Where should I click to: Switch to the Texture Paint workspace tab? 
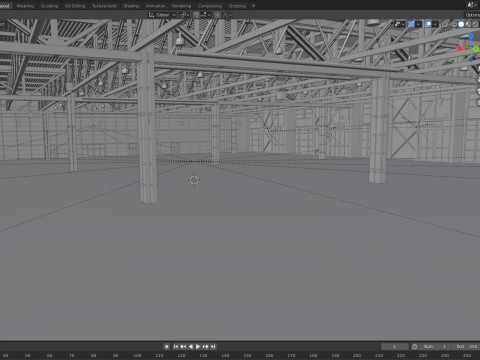[104, 6]
